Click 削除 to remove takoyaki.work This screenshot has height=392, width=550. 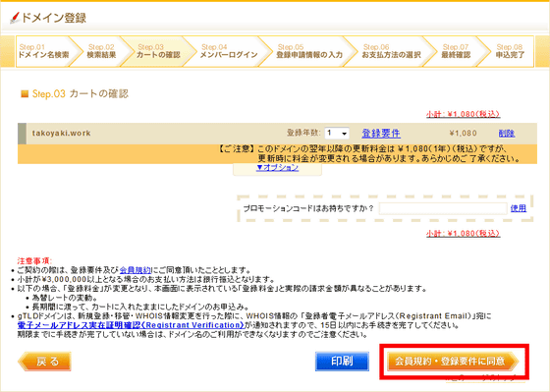(507, 134)
